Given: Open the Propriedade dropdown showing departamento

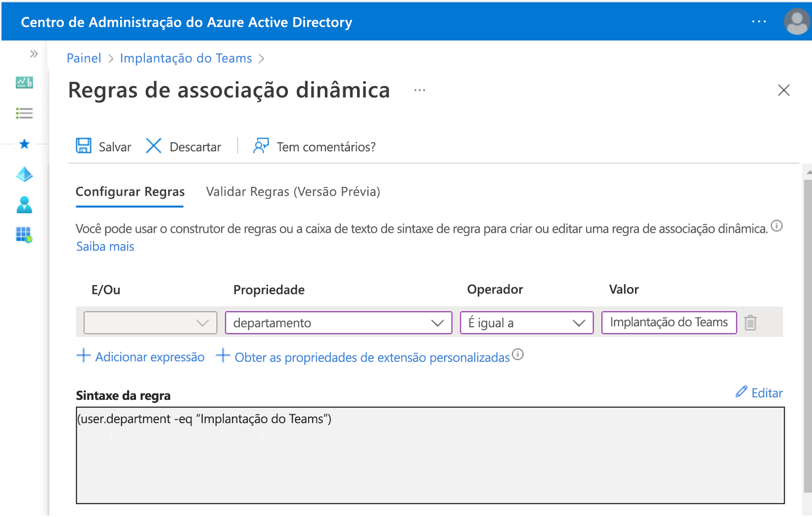Looking at the screenshot, I should 339,323.
